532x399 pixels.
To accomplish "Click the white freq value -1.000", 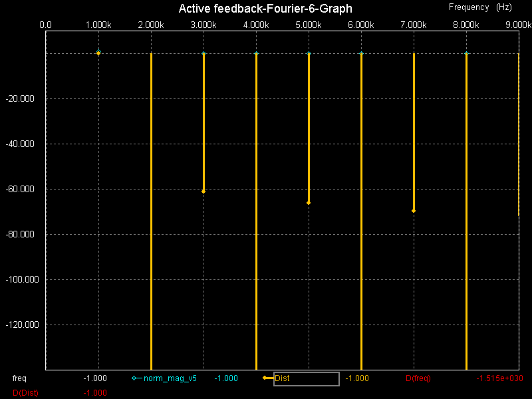I will pos(95,378).
